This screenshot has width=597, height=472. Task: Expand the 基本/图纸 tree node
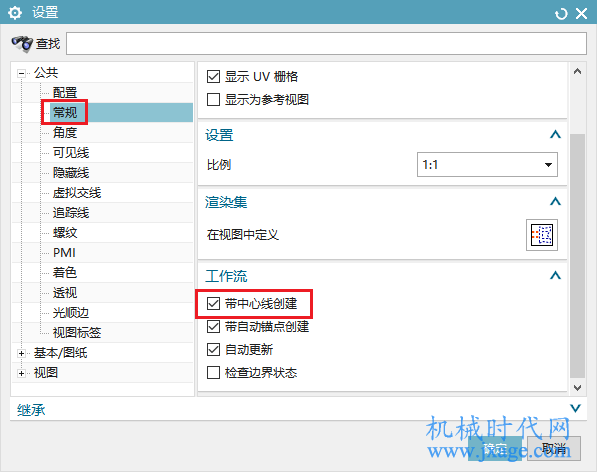click(22, 353)
